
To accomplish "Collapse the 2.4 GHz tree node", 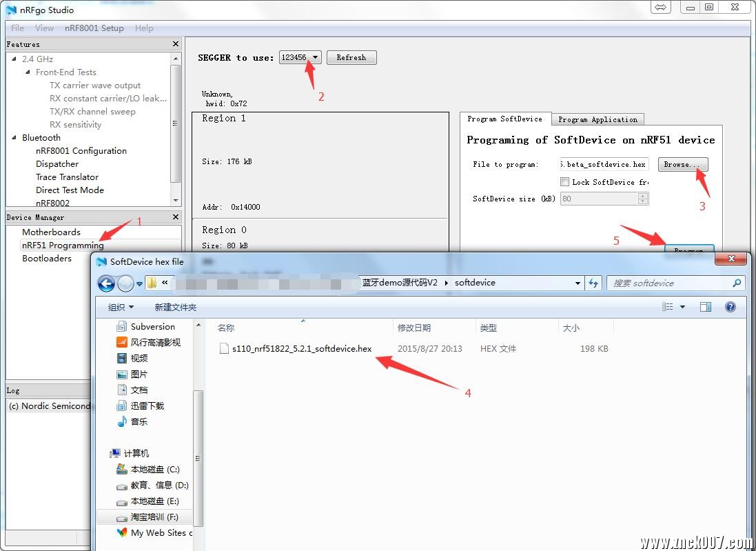I will pyautogui.click(x=14, y=59).
